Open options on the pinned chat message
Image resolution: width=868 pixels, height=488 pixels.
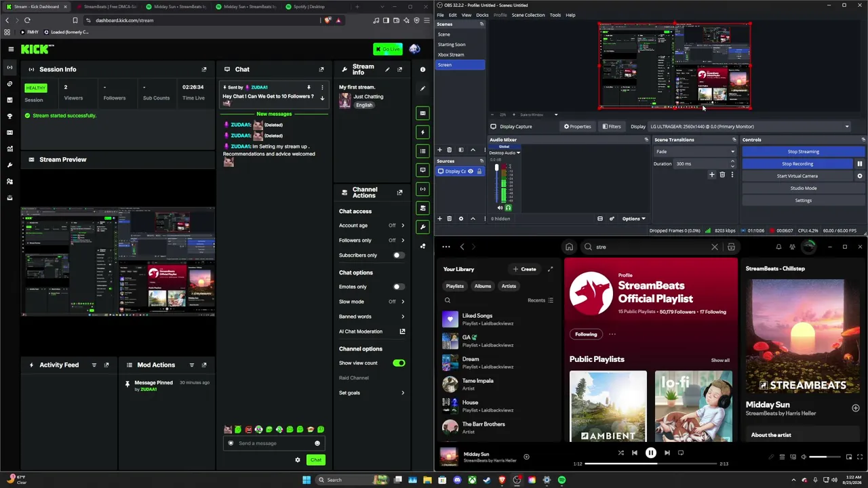[x=322, y=87]
